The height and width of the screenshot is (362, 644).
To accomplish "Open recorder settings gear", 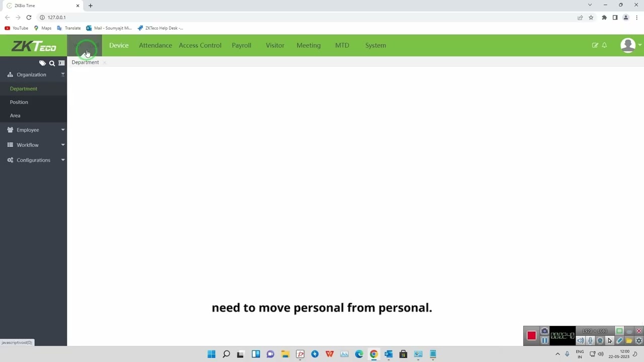I will [639, 341].
